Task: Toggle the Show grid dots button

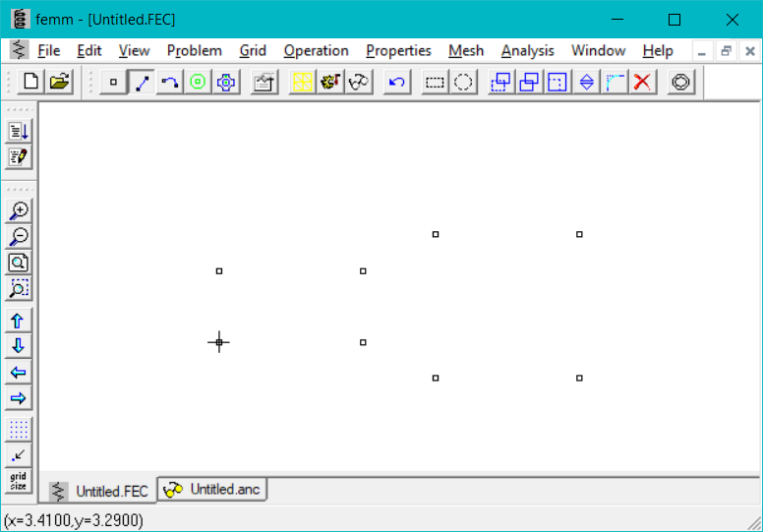Action: pos(19,430)
